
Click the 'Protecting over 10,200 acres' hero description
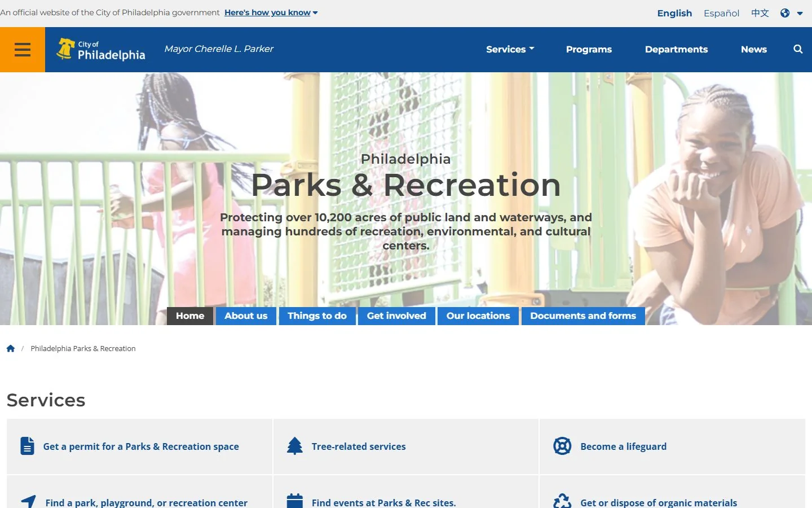coord(406,231)
